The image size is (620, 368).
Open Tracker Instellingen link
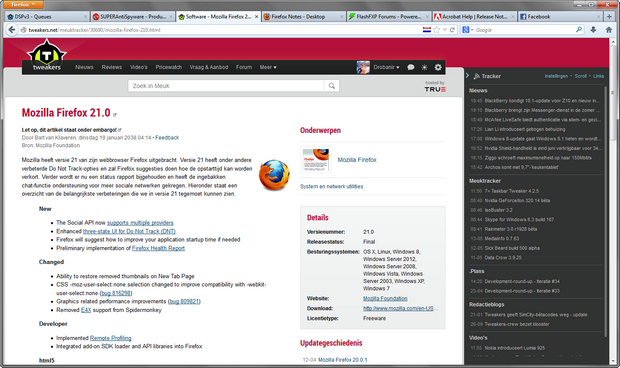point(556,76)
